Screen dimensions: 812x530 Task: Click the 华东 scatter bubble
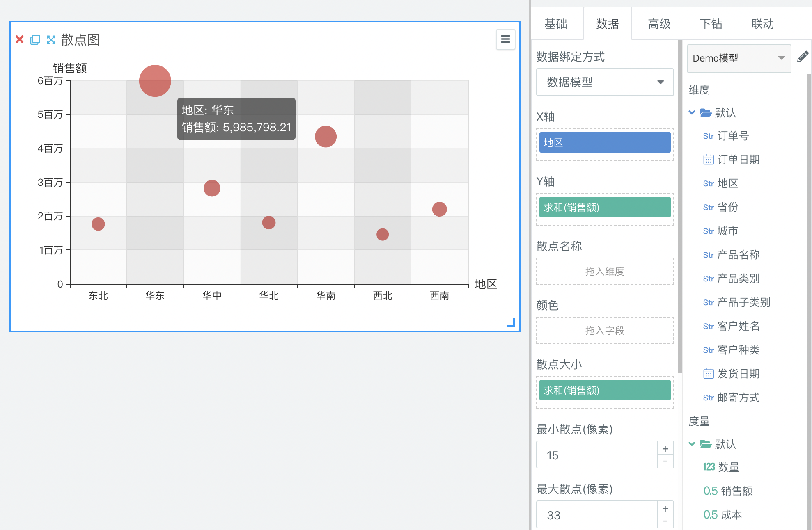point(155,81)
